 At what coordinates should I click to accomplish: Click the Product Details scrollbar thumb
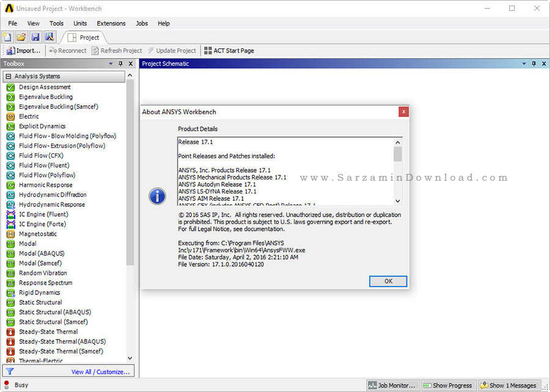click(397, 154)
